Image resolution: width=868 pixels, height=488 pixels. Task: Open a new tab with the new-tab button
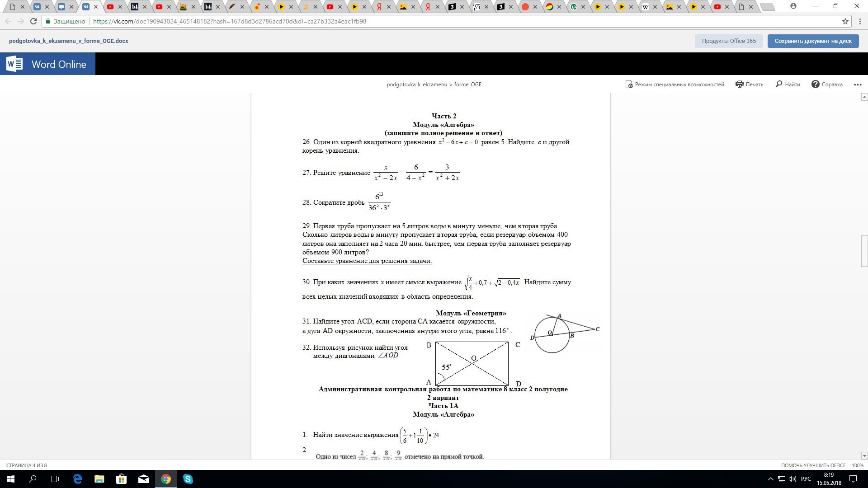[x=767, y=7]
